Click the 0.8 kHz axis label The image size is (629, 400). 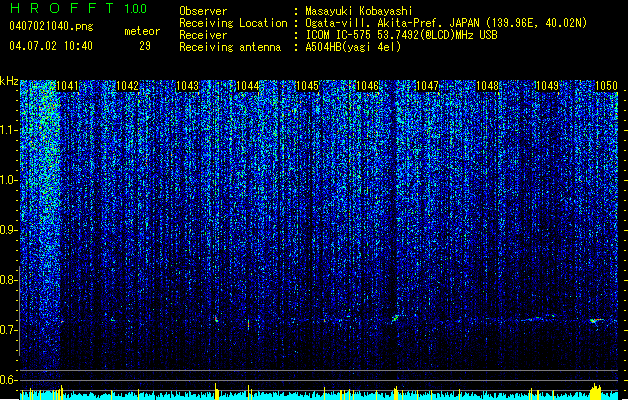(9, 280)
